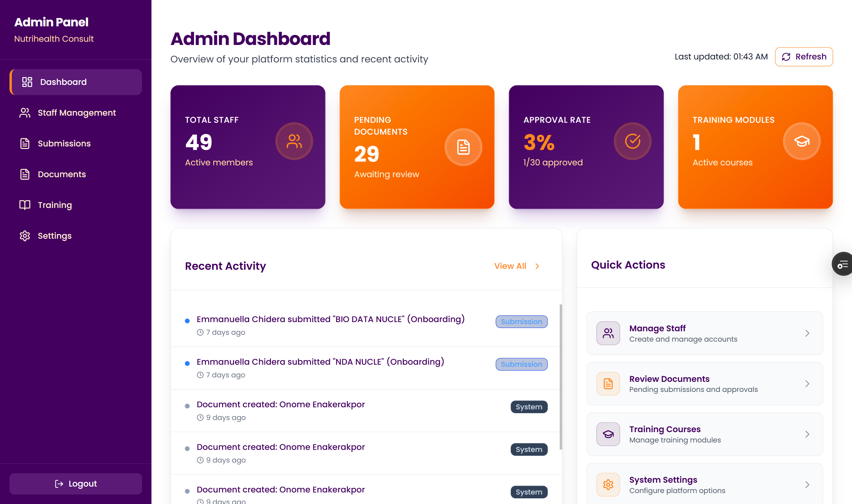Open Dashboard grid icon in sidebar

(27, 82)
